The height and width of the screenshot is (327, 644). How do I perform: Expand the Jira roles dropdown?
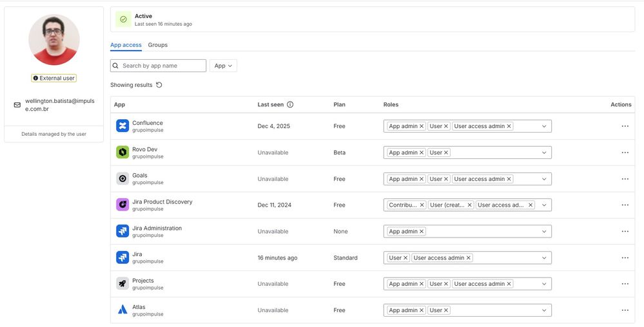click(x=544, y=257)
